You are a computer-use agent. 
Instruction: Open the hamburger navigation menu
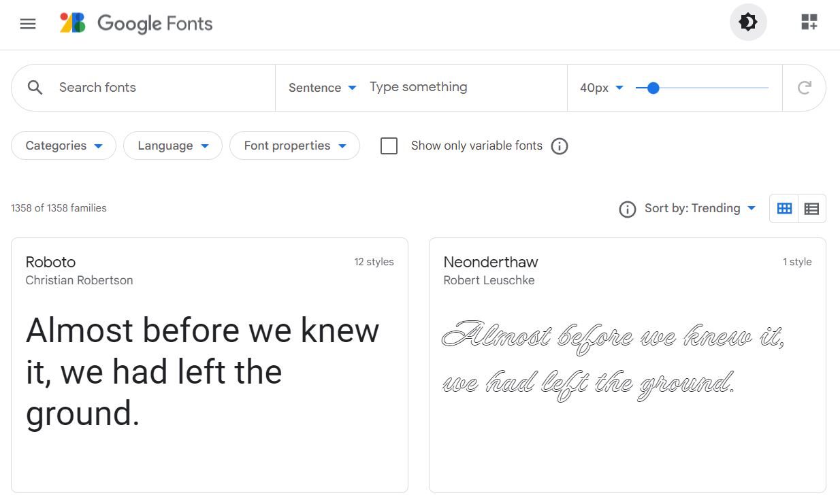click(x=28, y=24)
